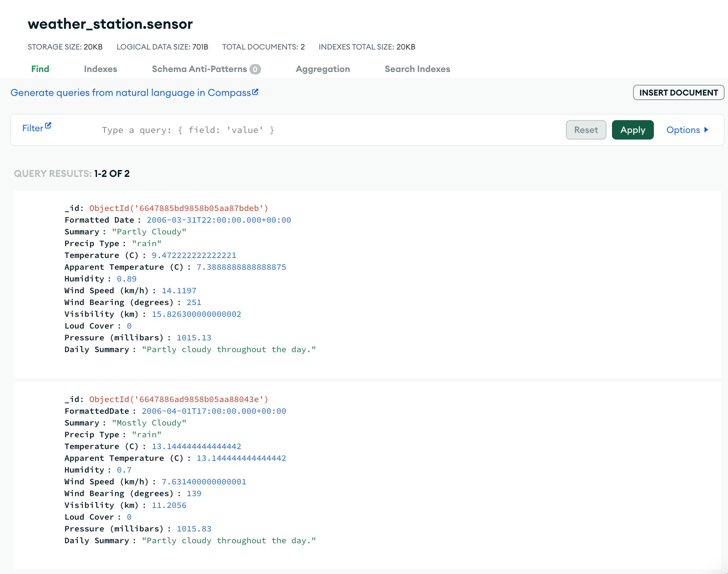Click temperature value 9.472222222222221
Viewport: 728px width, 574px height.
(194, 255)
